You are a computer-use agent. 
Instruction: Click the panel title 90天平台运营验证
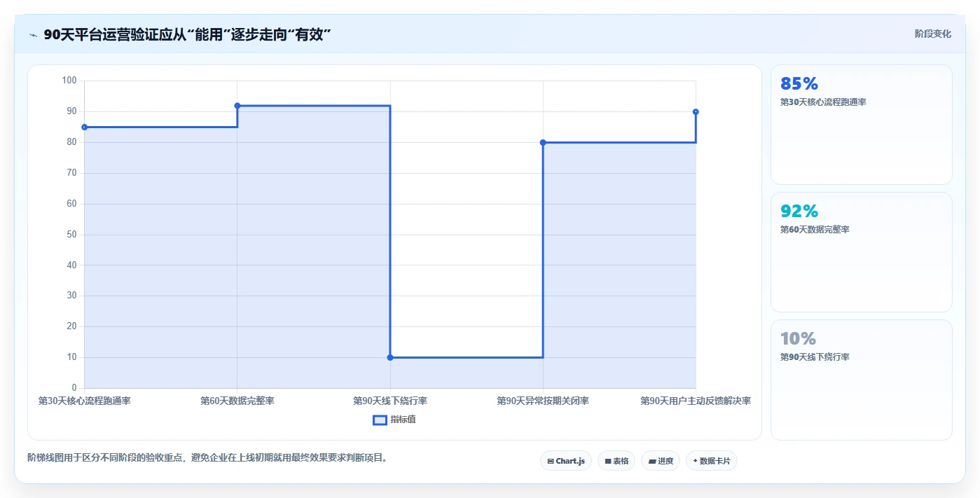187,34
